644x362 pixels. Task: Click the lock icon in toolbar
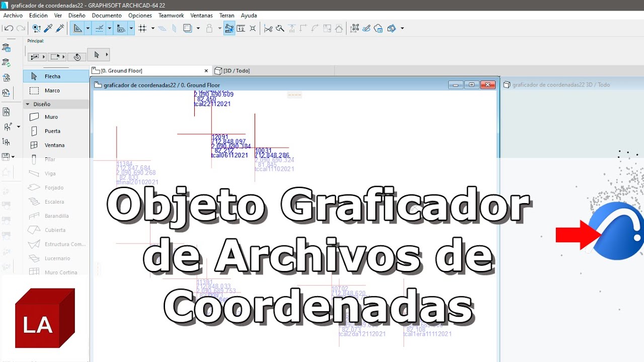[209, 29]
